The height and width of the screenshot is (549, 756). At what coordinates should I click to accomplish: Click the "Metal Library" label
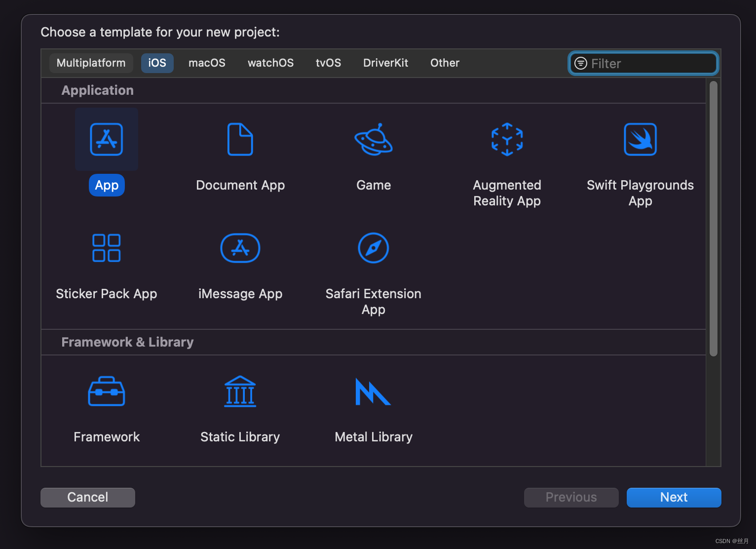click(x=374, y=437)
